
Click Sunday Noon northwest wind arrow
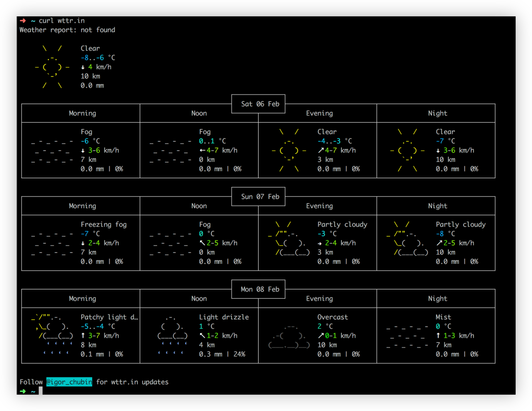(202, 243)
